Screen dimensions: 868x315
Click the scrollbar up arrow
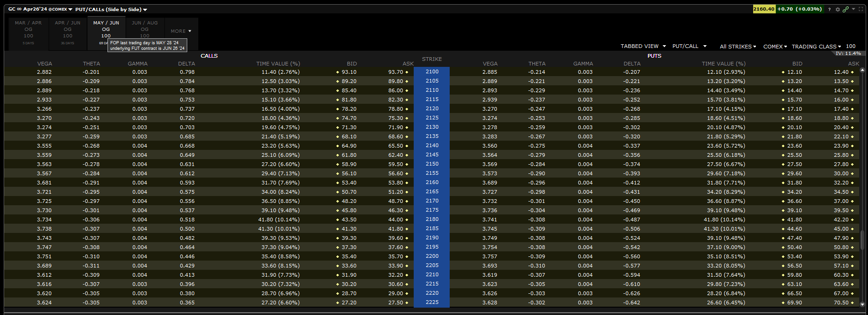[x=862, y=71]
